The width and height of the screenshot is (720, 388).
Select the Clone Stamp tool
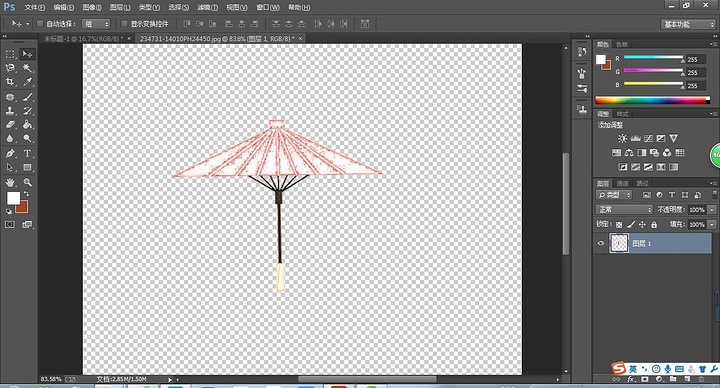10,111
